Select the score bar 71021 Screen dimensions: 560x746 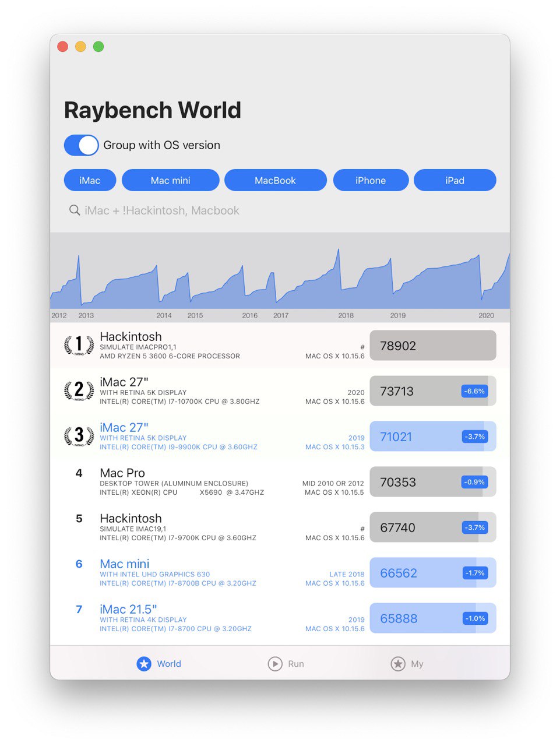click(x=433, y=437)
